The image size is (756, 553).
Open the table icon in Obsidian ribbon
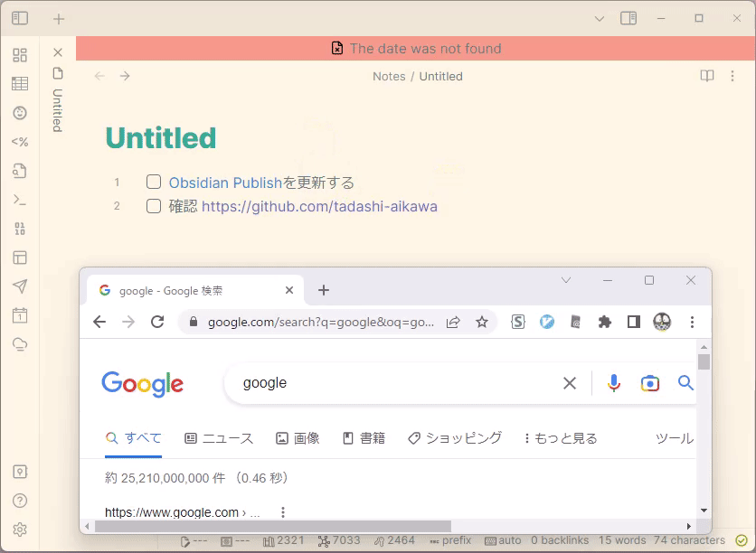click(x=20, y=84)
